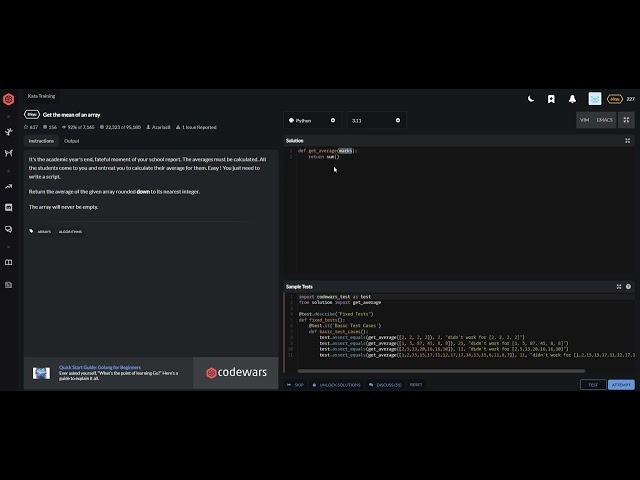Toggle fullscreen editor mode icon
Viewport: 640px width, 480px height.
[x=626, y=120]
